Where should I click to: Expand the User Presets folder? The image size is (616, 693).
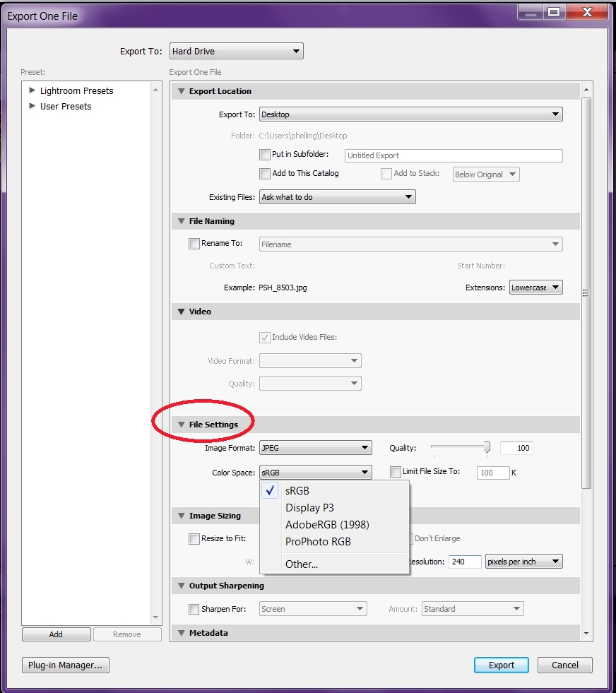click(32, 106)
